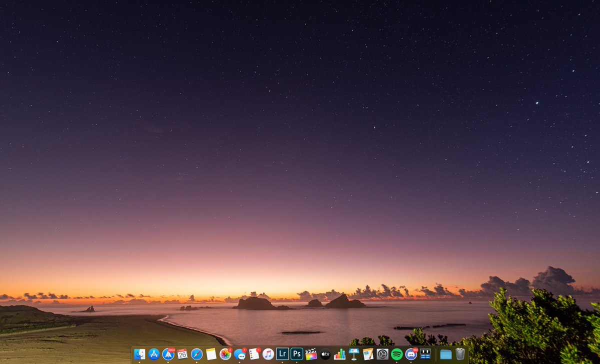
Task: Open the blue folder stack in the dock
Action: 446,354
